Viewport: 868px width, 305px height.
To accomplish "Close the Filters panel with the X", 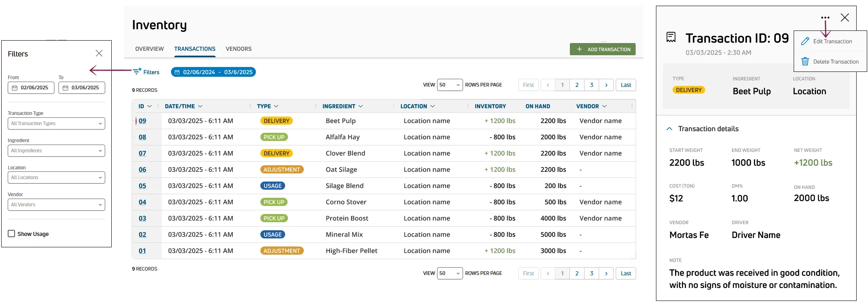I will tap(99, 53).
